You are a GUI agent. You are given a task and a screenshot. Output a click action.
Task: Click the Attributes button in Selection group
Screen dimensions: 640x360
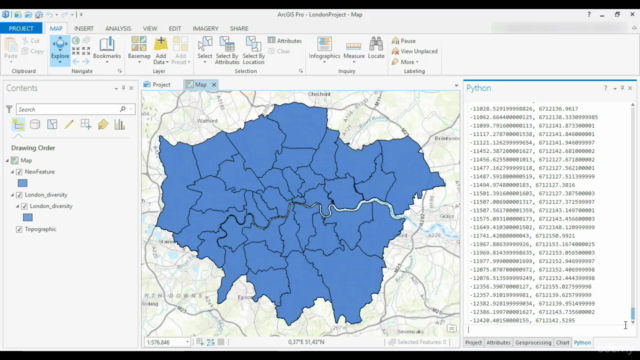(x=284, y=40)
